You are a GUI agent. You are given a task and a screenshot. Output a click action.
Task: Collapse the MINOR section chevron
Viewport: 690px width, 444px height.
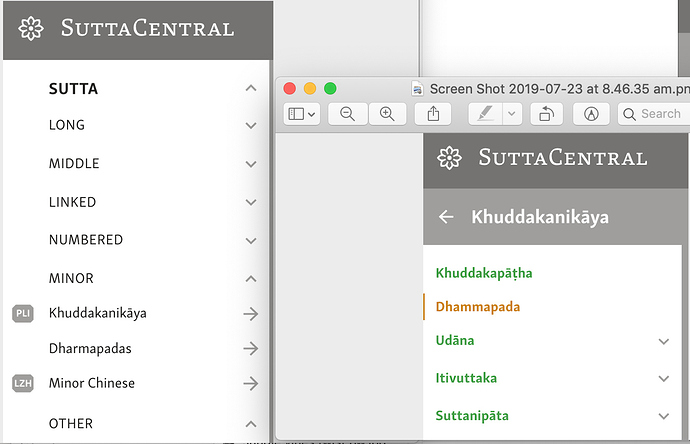tap(251, 279)
